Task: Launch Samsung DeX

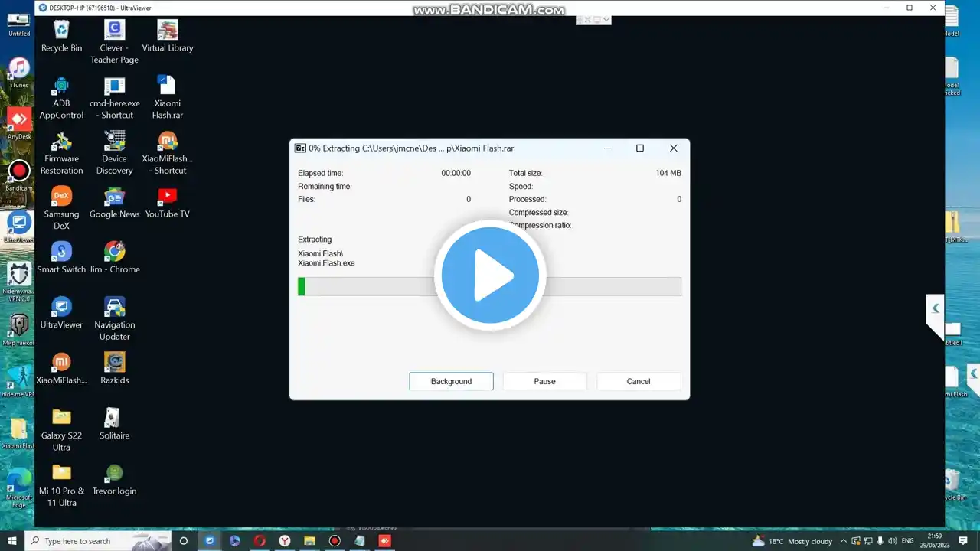Action: tap(61, 208)
